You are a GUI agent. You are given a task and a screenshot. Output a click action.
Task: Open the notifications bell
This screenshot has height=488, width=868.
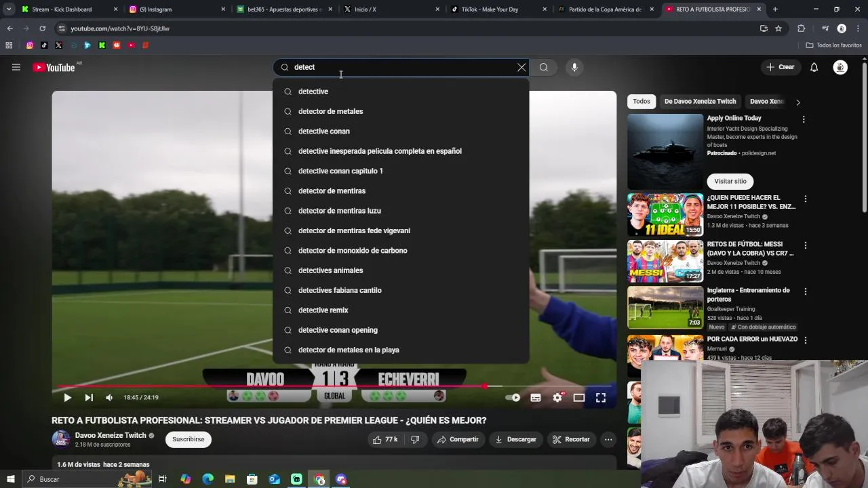click(814, 67)
